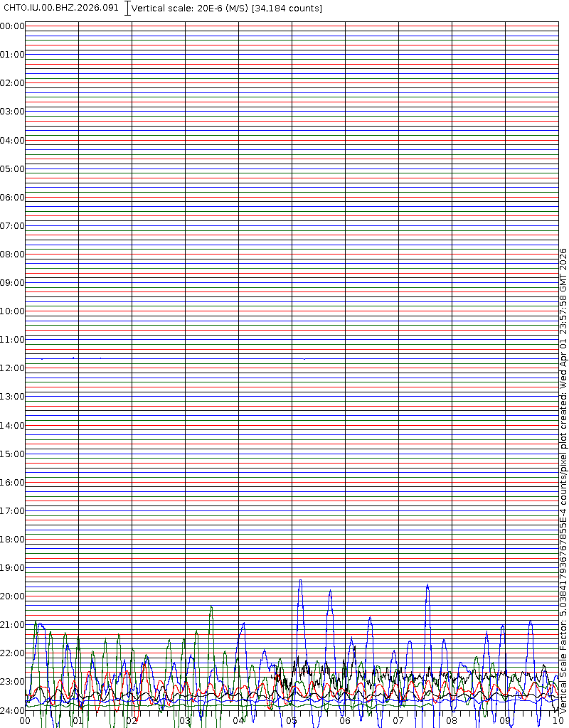Select the 04:00 hour label

coord(13,141)
